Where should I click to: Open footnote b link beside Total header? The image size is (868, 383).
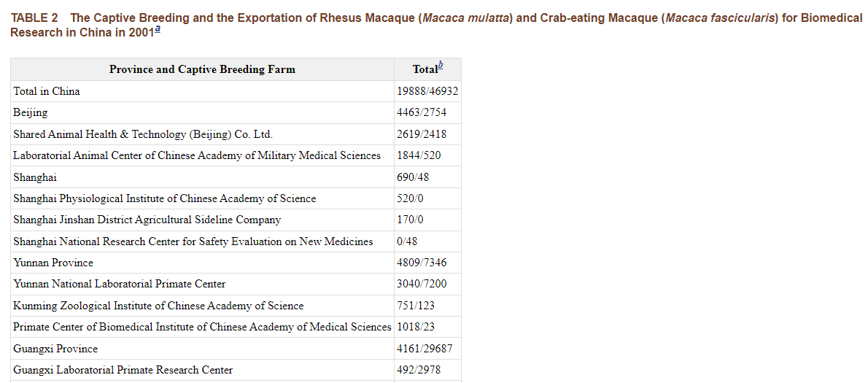tap(439, 66)
